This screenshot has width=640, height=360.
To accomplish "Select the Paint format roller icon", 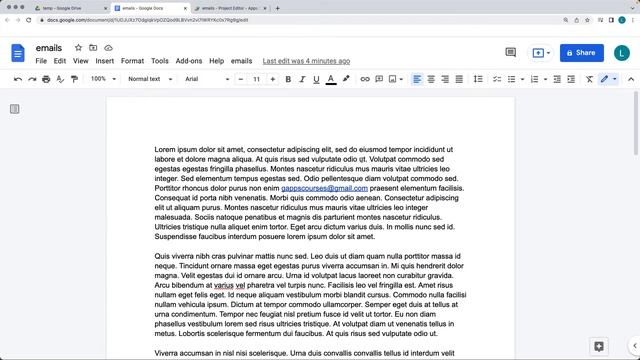I will (74, 79).
